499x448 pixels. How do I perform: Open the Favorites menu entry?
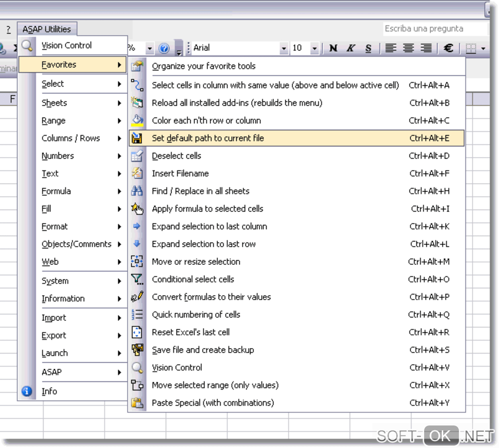pos(73,64)
